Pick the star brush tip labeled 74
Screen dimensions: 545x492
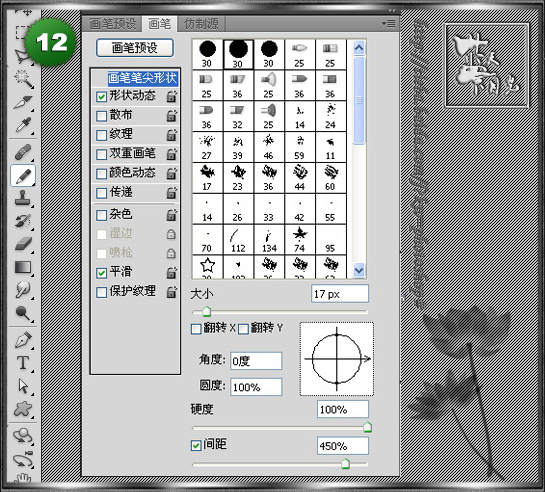coord(300,240)
